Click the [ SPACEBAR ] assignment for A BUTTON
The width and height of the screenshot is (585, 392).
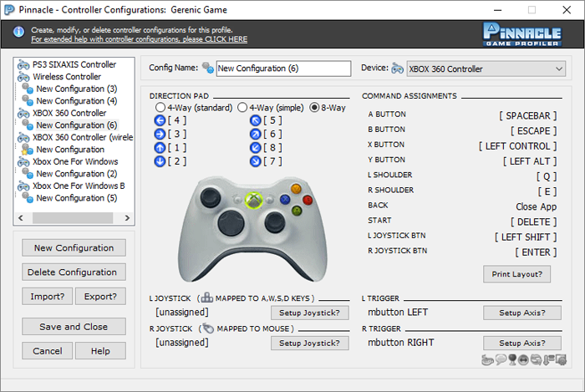527,116
